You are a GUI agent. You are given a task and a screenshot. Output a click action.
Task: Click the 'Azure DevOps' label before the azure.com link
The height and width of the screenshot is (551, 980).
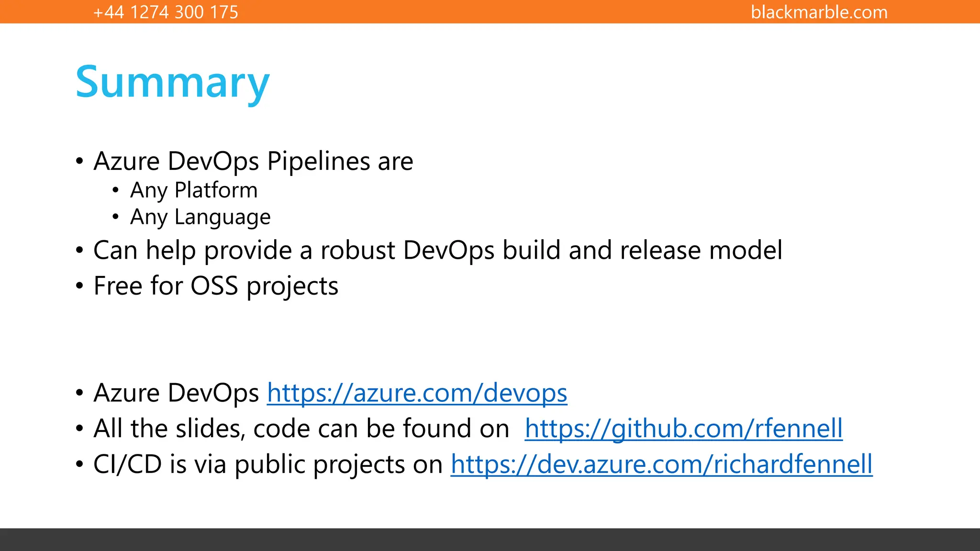click(176, 393)
